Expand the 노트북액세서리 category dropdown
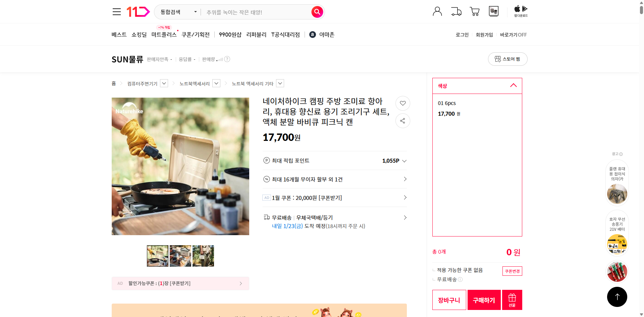Image resolution: width=644 pixels, height=317 pixels. (x=216, y=83)
